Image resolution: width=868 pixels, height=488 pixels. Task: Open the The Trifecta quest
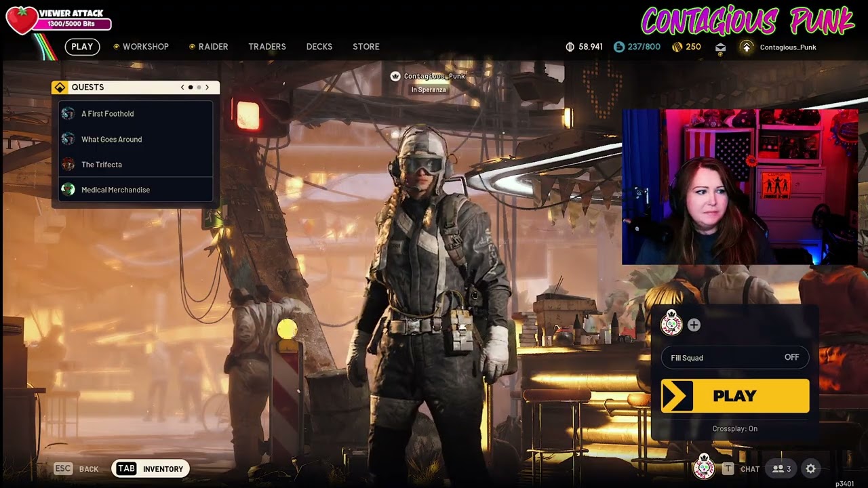coord(136,164)
